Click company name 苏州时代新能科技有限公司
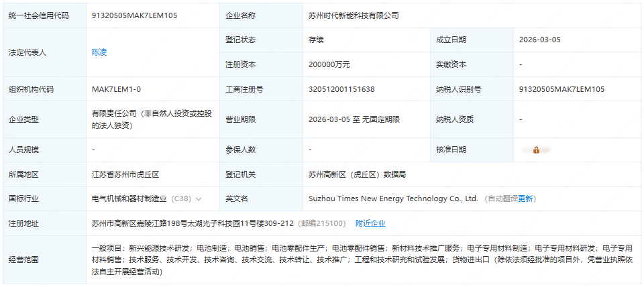This screenshot has height=287, width=644. pos(354,15)
